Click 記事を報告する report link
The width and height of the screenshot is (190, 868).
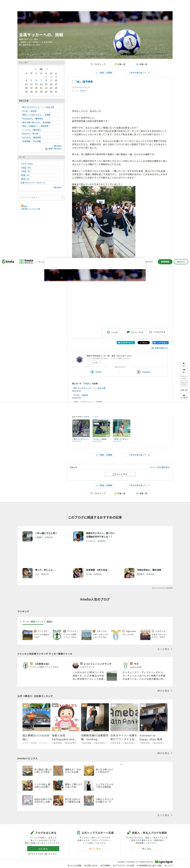[x=160, y=348]
